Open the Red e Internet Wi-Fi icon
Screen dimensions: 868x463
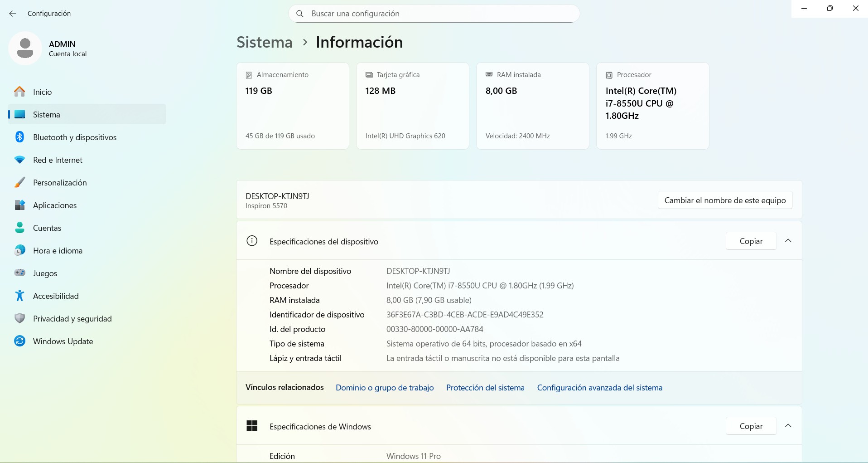click(x=19, y=160)
